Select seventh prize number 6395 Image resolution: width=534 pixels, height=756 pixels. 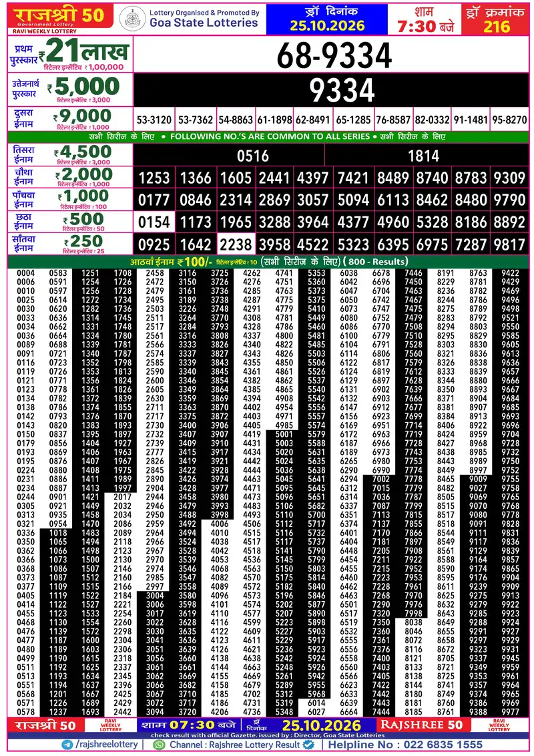(x=392, y=244)
